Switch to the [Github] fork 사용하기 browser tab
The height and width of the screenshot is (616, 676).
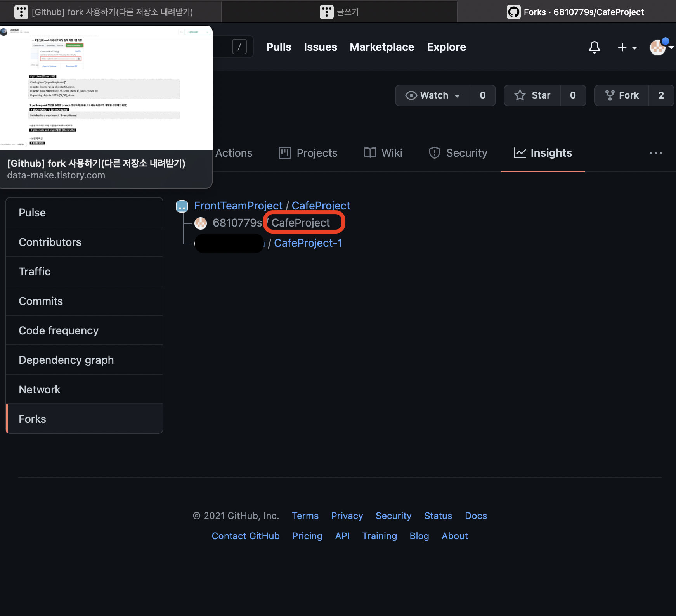click(111, 12)
